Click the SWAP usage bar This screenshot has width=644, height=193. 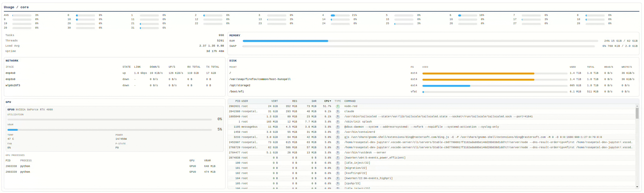pos(419,46)
